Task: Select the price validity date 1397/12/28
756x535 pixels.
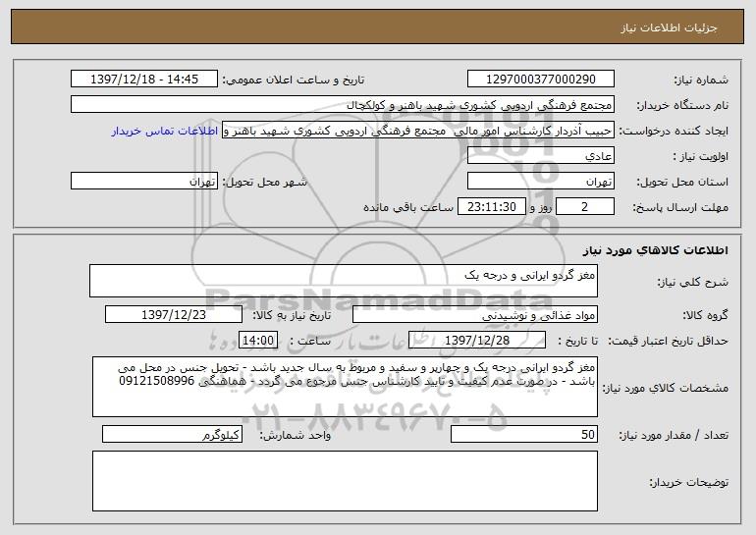Action: coord(477,341)
